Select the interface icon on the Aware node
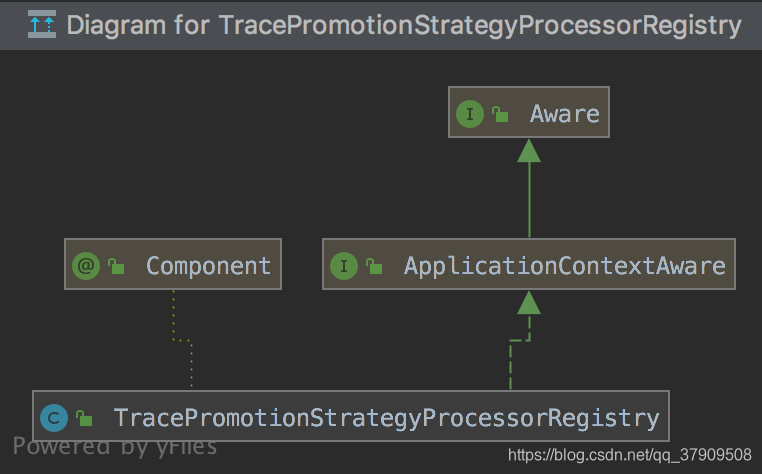Image resolution: width=762 pixels, height=474 pixels. coord(469,114)
